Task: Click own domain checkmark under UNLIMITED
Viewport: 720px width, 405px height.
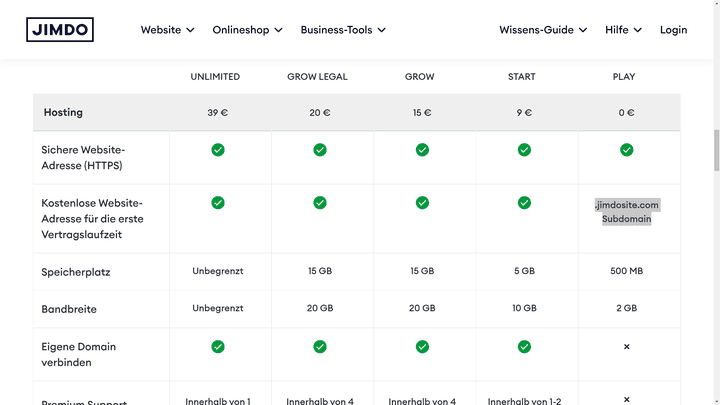Action: point(218,347)
